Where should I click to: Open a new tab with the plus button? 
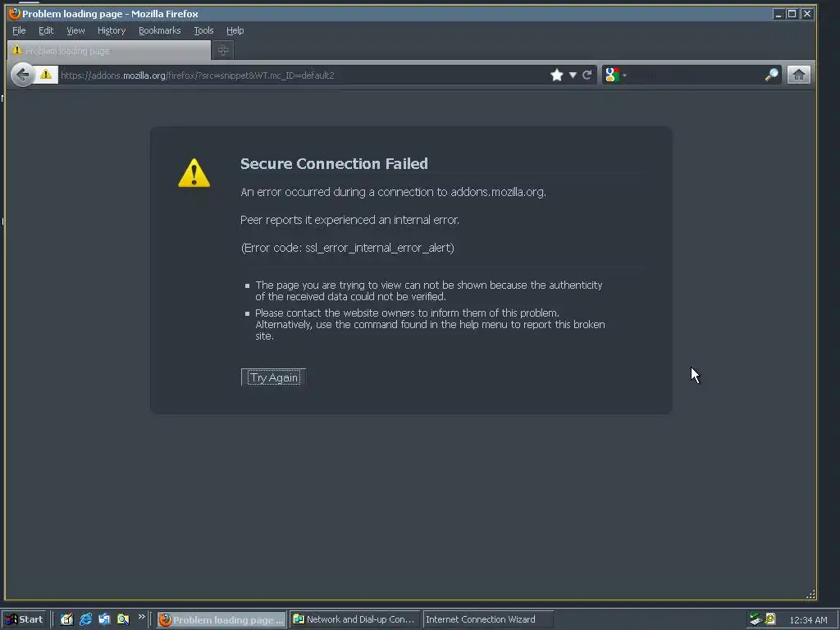[223, 50]
